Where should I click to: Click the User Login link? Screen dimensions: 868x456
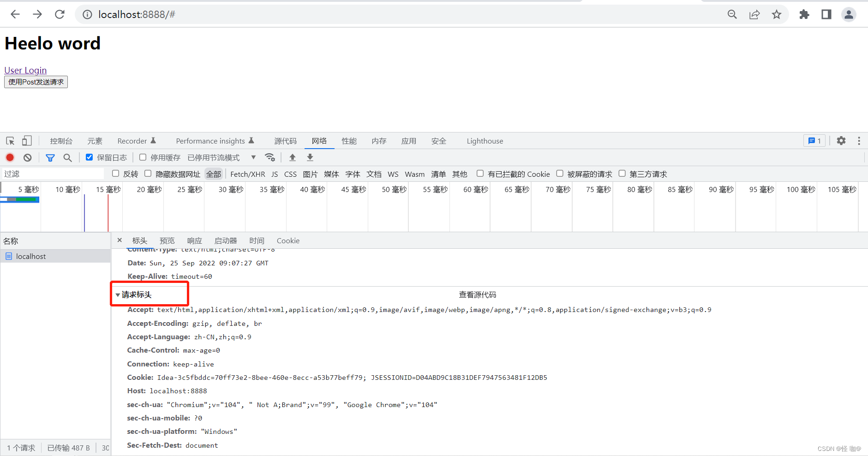[x=25, y=70]
